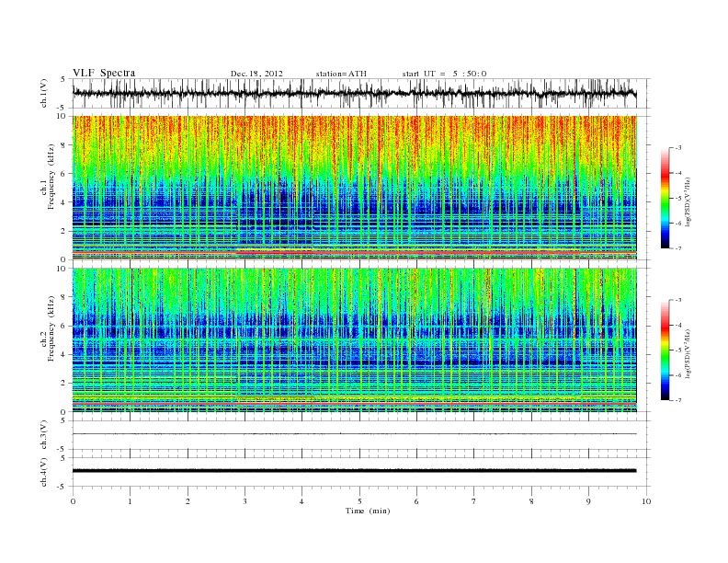
Task: Click the '4' kHz tick on ch.2 spectrogram axis
Action: tap(64, 355)
